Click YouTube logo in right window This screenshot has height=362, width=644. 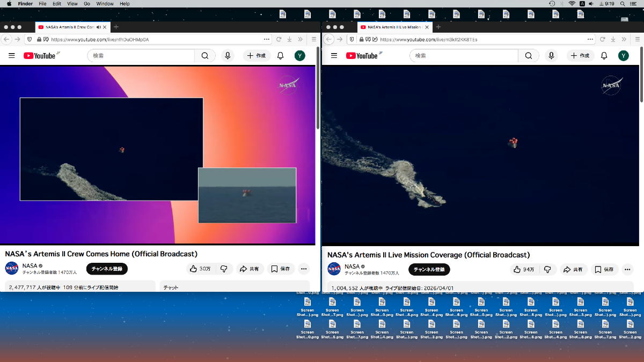tap(363, 56)
